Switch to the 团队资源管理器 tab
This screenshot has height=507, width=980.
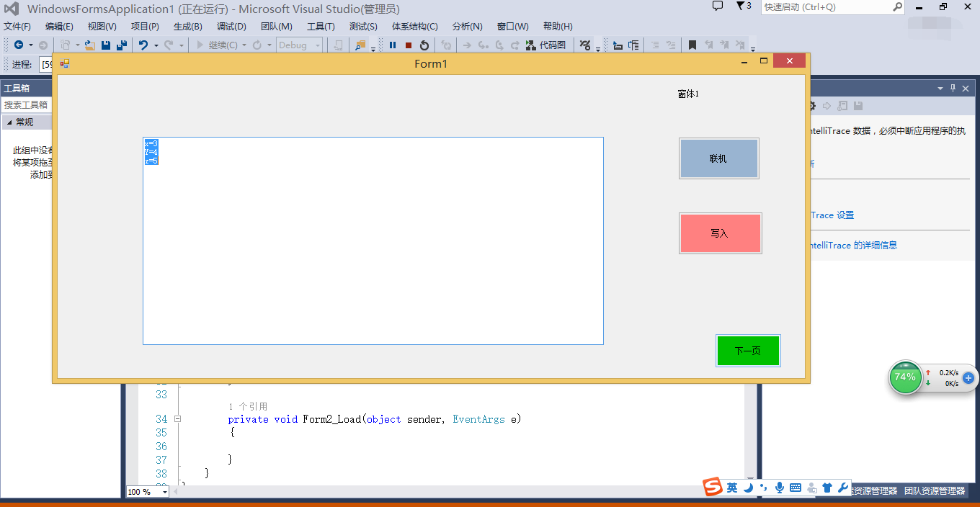pyautogui.click(x=935, y=491)
